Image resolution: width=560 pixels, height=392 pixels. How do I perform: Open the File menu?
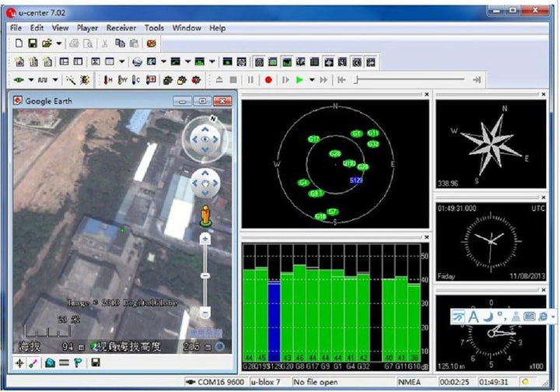(x=16, y=28)
